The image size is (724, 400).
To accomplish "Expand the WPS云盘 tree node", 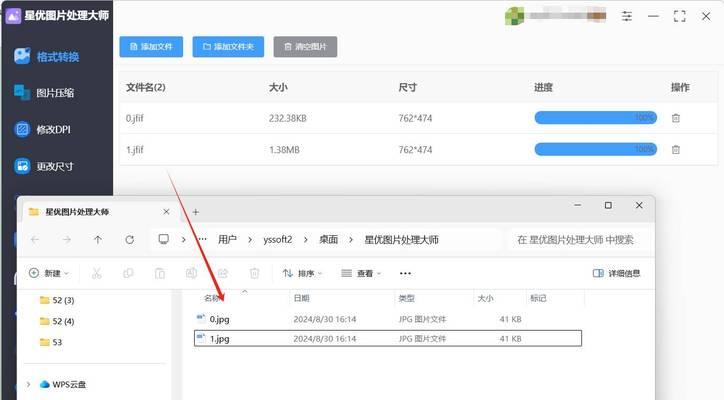I will (29, 384).
